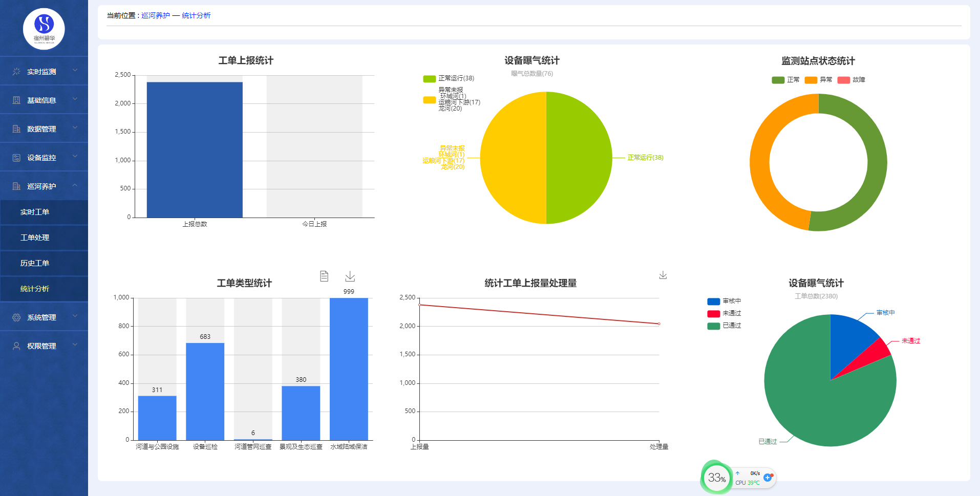Click the 巡河养护 sidebar icon
980x496 pixels.
point(16,186)
